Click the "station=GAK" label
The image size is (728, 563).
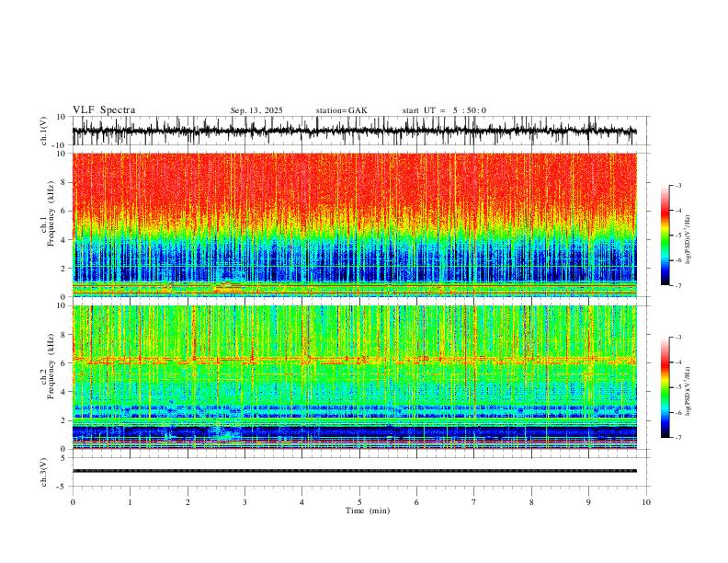coord(341,110)
